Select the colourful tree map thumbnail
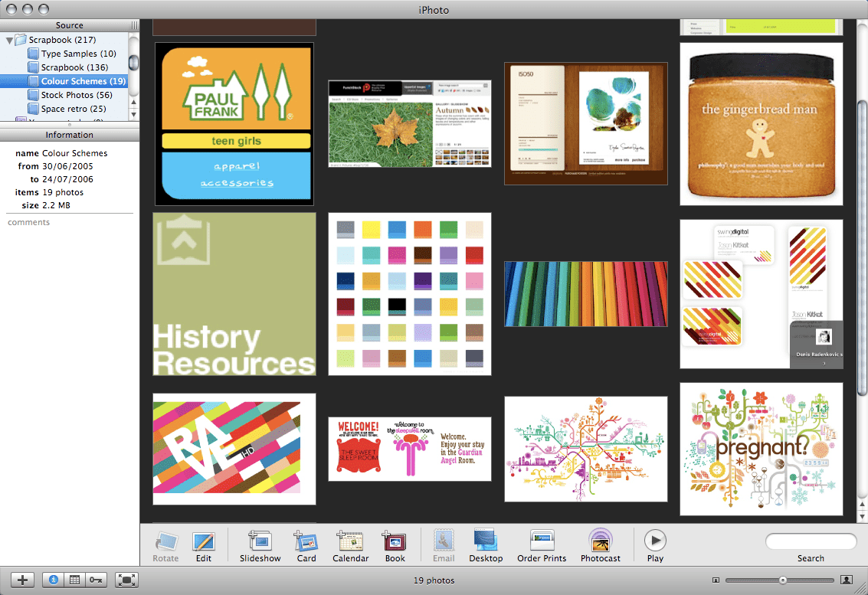Viewport: 868px width, 595px height. (585, 449)
